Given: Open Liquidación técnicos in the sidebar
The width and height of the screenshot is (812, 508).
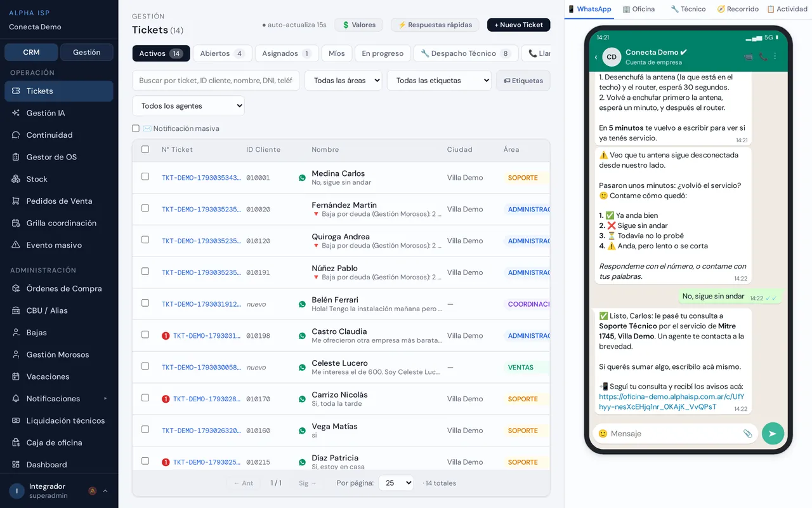Looking at the screenshot, I should tap(59, 421).
